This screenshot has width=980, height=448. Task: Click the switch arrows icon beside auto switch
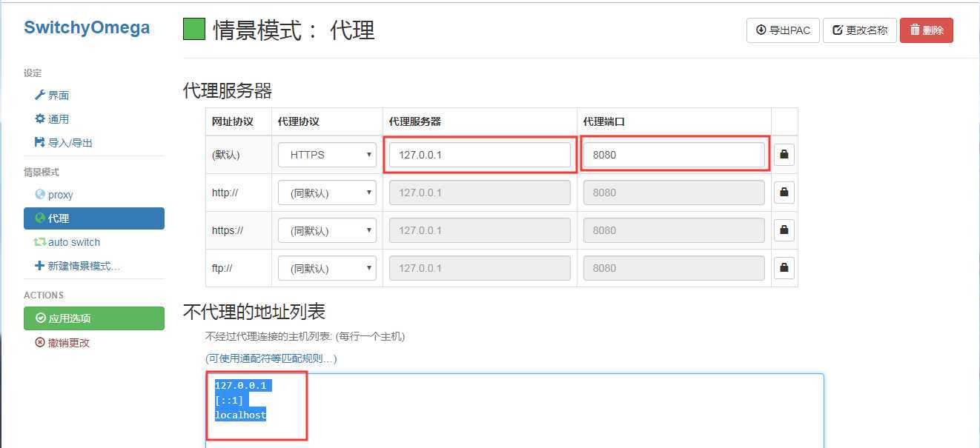point(40,242)
